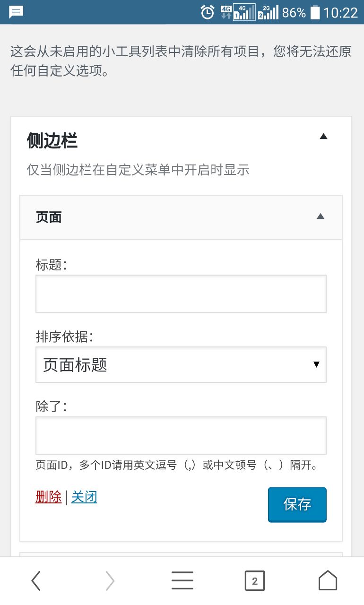This screenshot has height=605, width=364.
Task: Open the tabs counter showing 2
Action: point(255,581)
